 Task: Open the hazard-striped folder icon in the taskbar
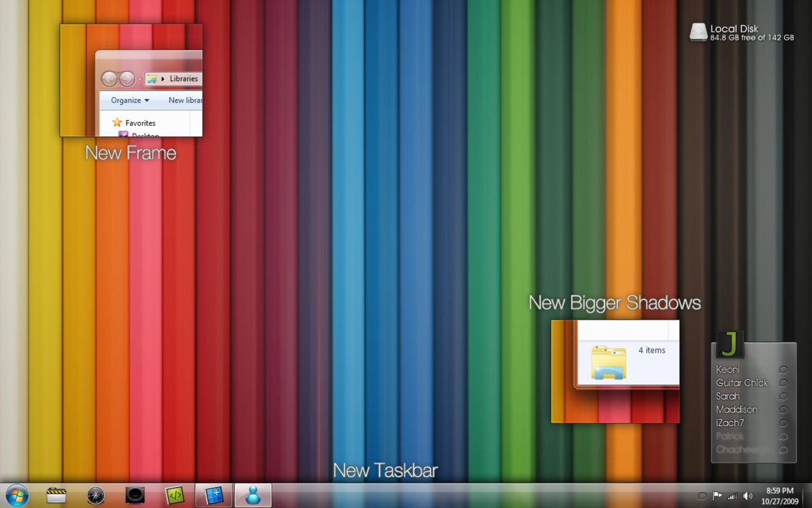[x=55, y=495]
